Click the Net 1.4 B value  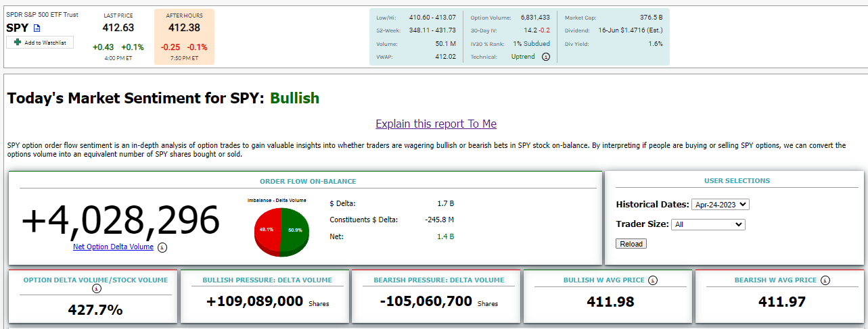445,236
